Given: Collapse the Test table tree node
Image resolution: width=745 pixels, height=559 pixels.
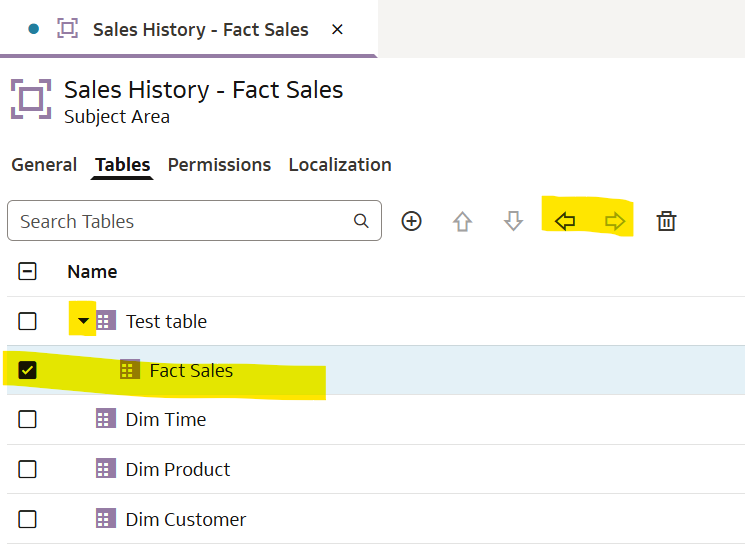Looking at the screenshot, I should (83, 321).
